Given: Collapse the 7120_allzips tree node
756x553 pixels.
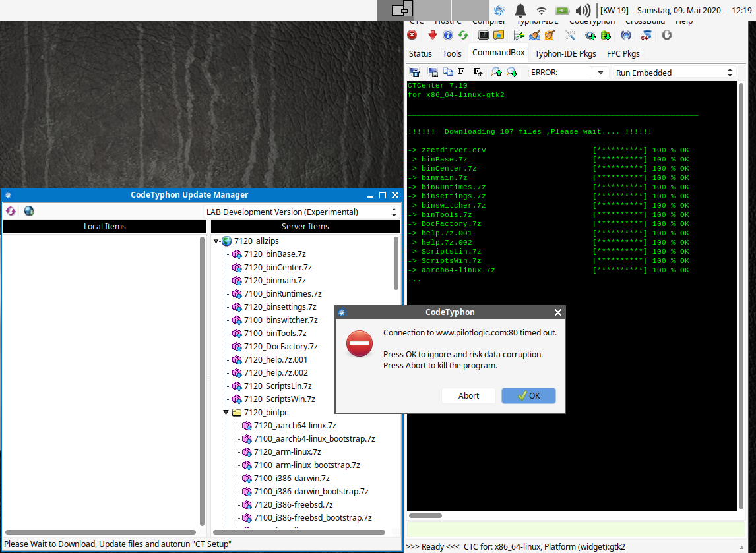Looking at the screenshot, I should 216,241.
